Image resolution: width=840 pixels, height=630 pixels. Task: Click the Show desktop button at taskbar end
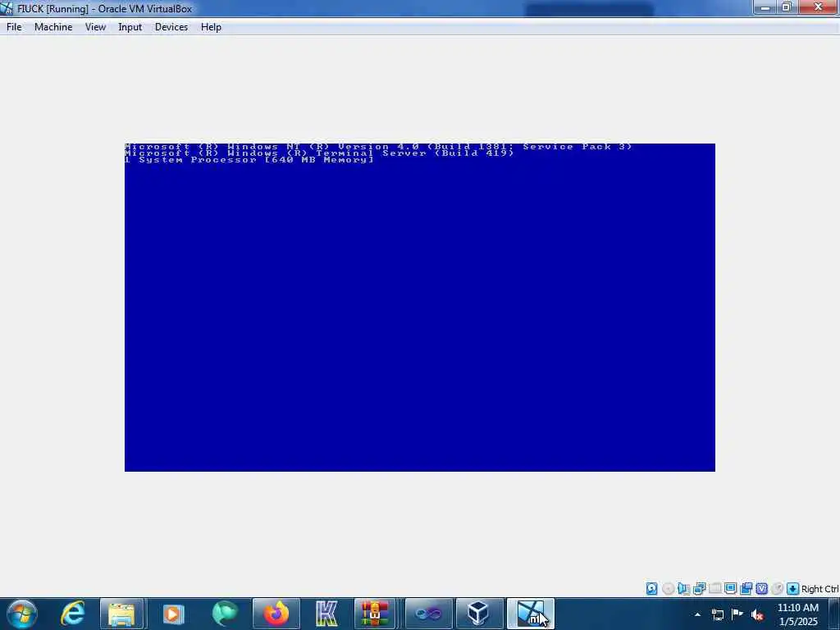coord(834,614)
